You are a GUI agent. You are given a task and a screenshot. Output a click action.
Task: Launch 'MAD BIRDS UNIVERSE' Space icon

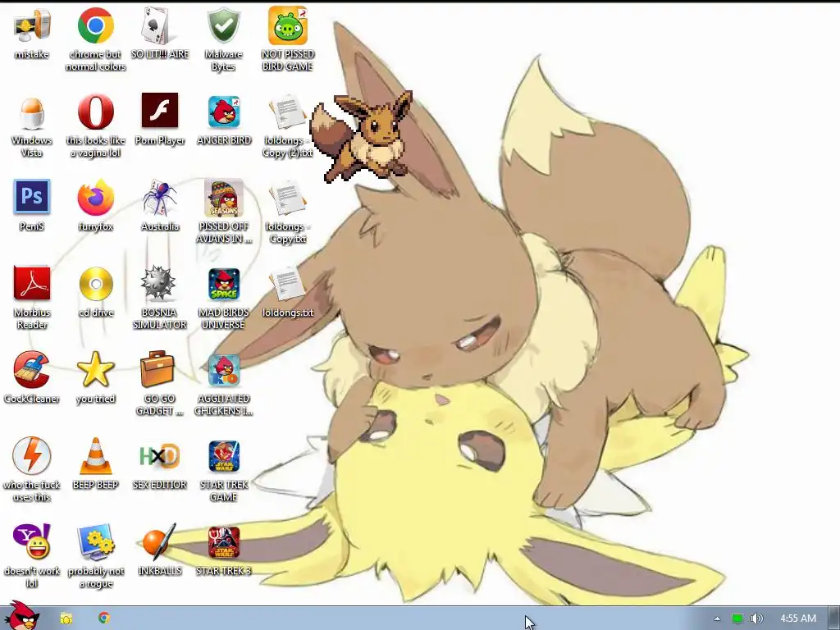click(224, 284)
